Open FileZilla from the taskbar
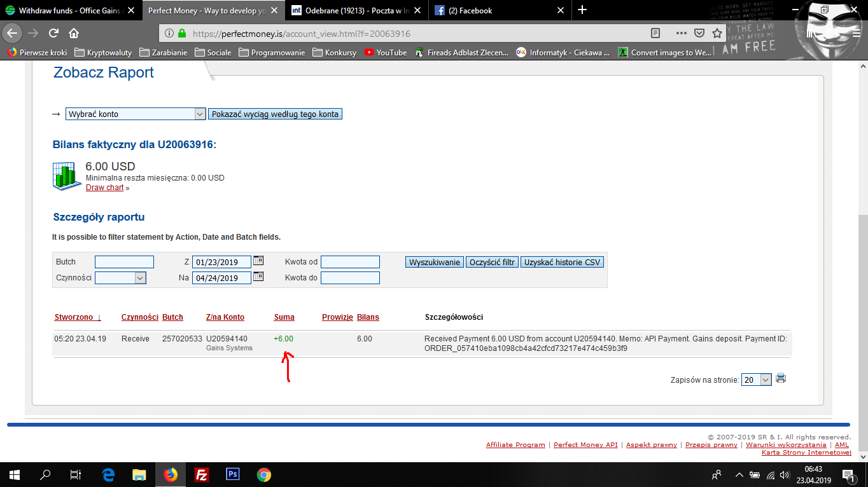Viewport: 868px width, 487px height. coord(201,474)
